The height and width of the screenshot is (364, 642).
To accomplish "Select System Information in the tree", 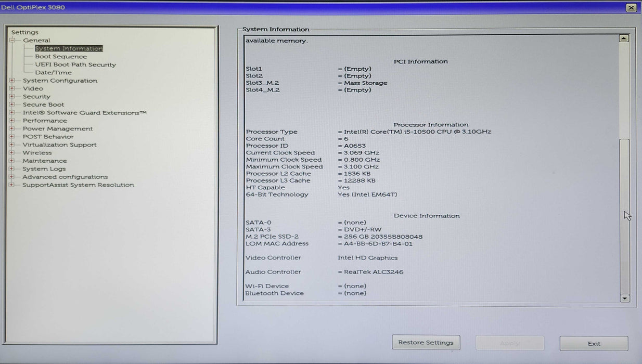I will (69, 48).
